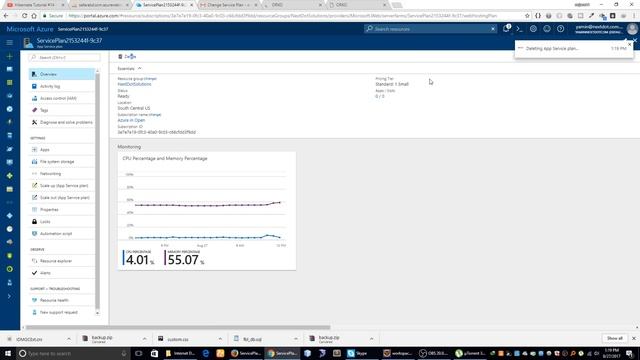Open Diagnose and solve problems
This screenshot has width=640, height=360.
coord(62,122)
